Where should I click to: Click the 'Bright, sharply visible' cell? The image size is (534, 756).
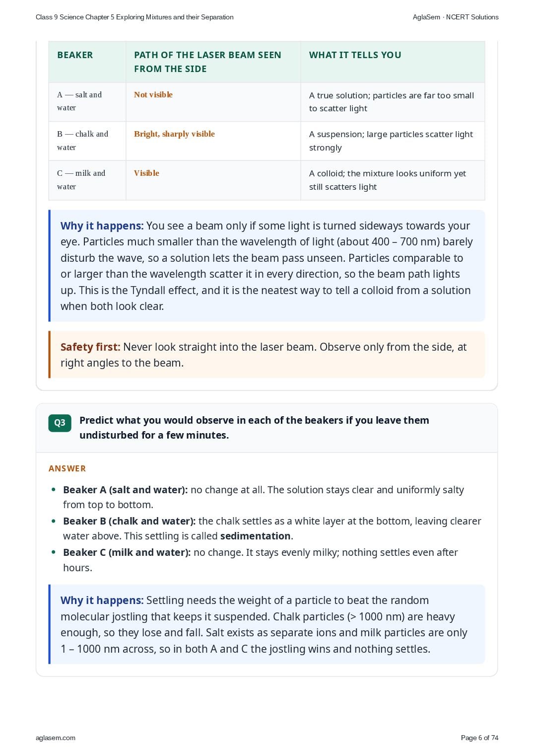(x=174, y=134)
